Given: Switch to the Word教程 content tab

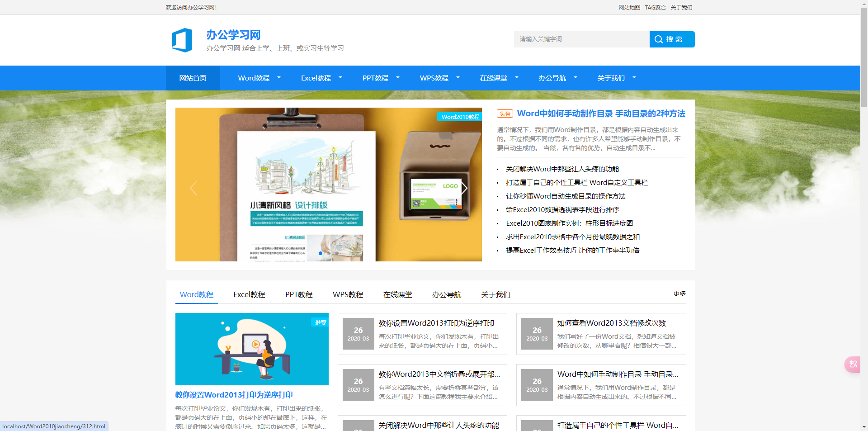Looking at the screenshot, I should 197,294.
